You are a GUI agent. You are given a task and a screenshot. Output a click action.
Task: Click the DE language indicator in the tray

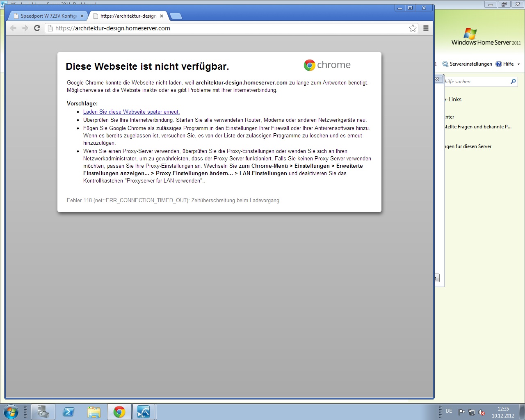coord(449,411)
